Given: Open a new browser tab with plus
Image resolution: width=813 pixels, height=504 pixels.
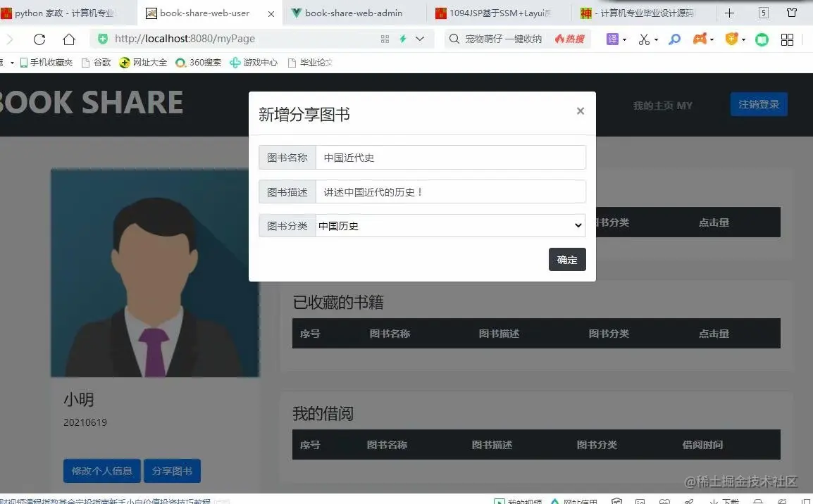Looking at the screenshot, I should 730,13.
